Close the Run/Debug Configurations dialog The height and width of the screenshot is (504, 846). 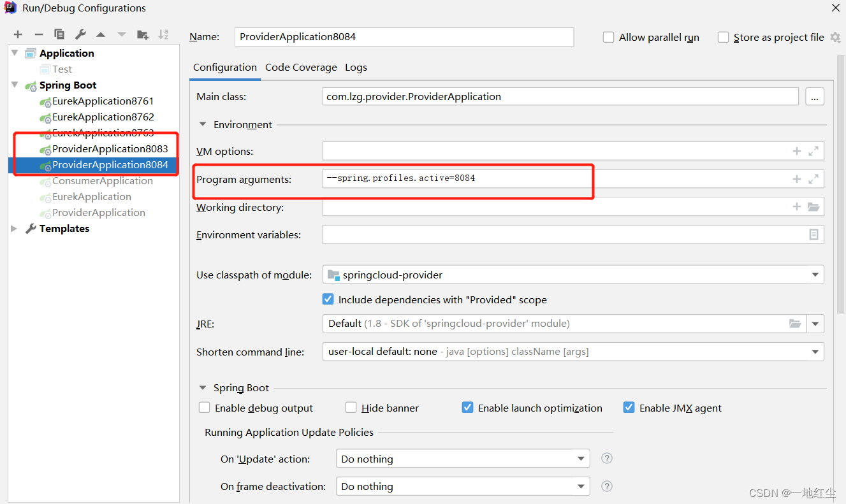(x=835, y=8)
